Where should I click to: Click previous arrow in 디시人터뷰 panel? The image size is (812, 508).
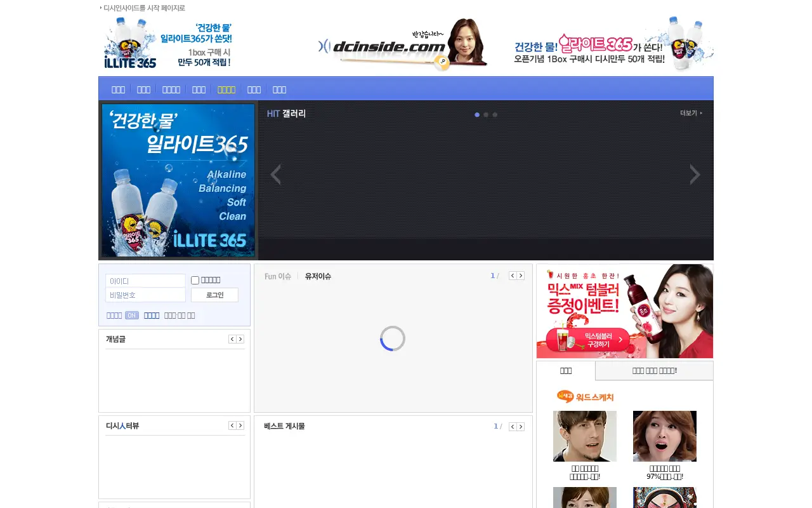(232, 425)
